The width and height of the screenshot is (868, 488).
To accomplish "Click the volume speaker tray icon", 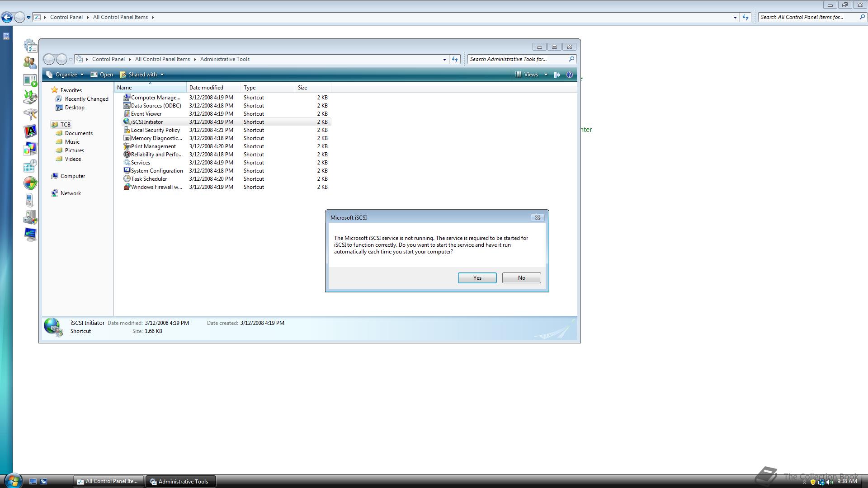I will (x=830, y=482).
